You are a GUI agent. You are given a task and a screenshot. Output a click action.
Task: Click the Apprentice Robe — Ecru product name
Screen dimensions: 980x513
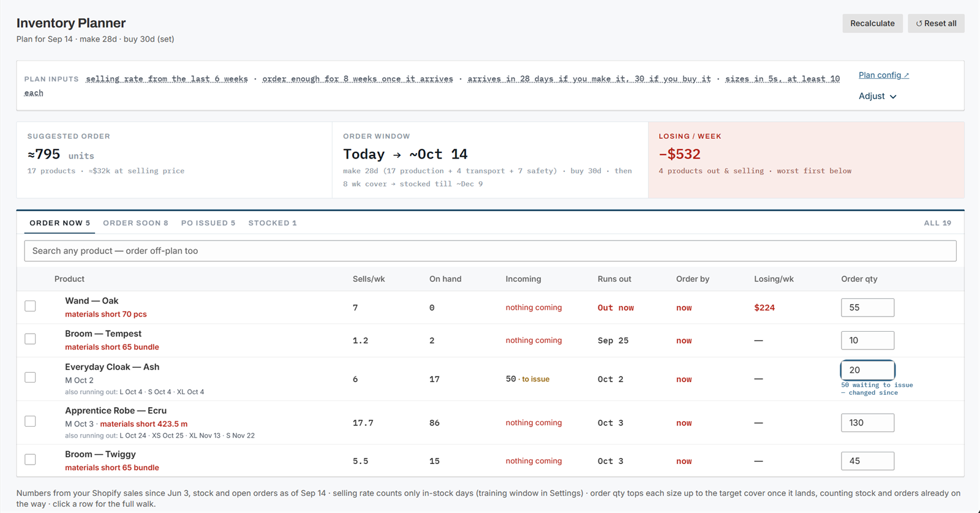point(116,410)
